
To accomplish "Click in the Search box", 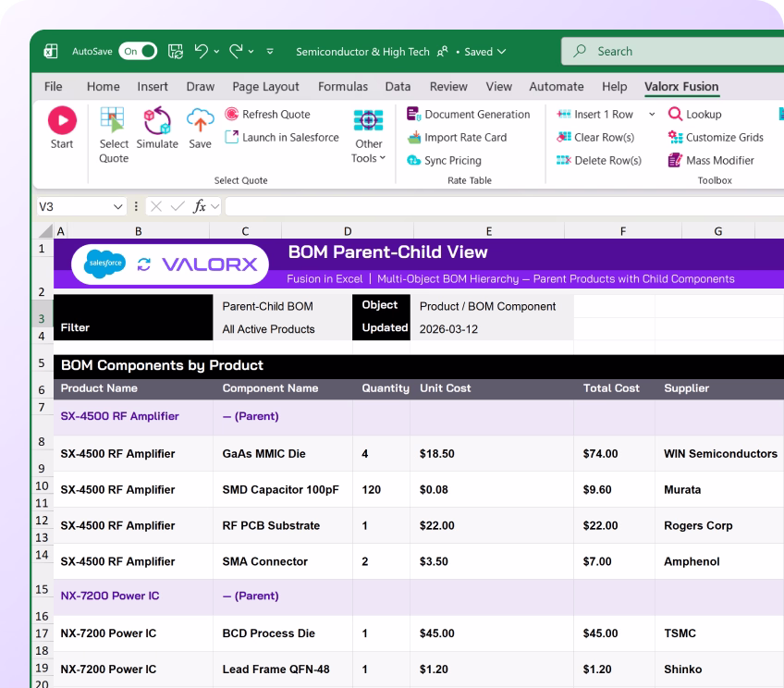I will click(x=672, y=51).
